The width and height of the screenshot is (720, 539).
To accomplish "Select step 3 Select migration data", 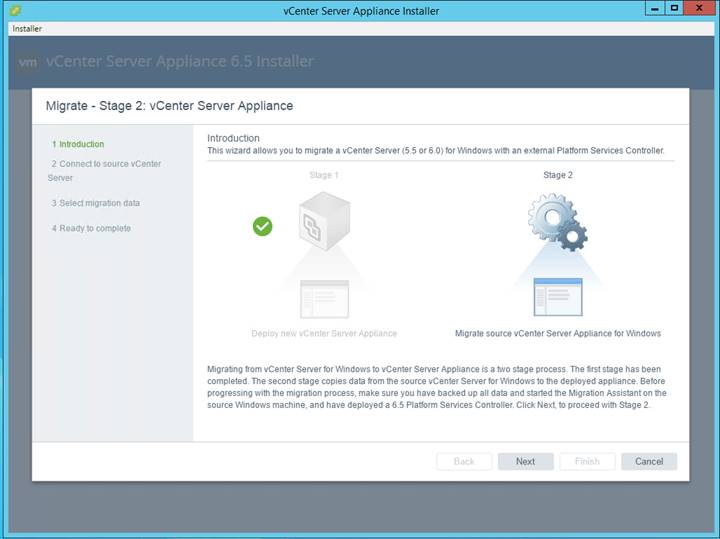I will tap(96, 203).
